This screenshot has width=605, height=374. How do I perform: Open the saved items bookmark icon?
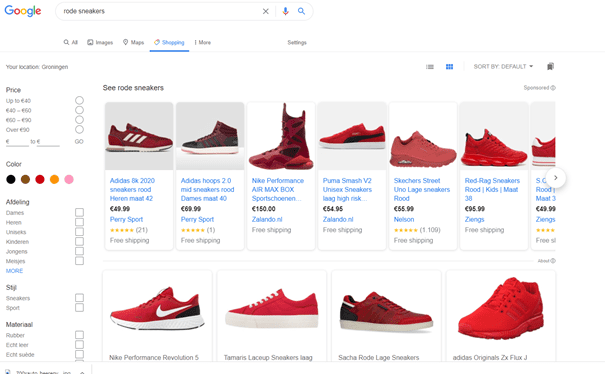551,67
